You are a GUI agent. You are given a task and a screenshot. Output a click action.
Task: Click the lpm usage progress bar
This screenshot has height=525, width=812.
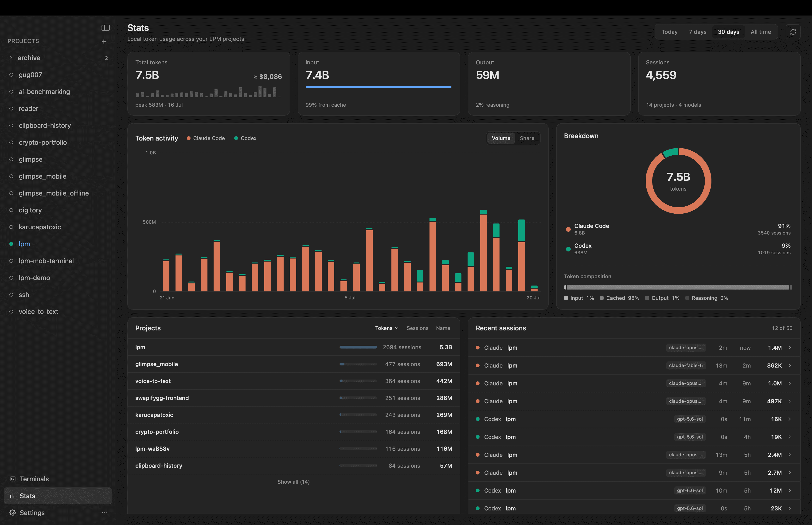point(358,347)
